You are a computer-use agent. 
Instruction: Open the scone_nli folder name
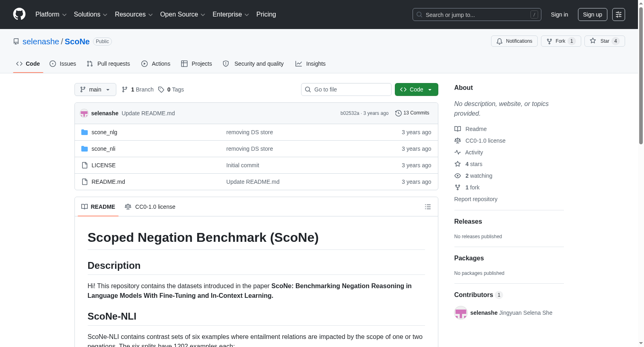103,149
